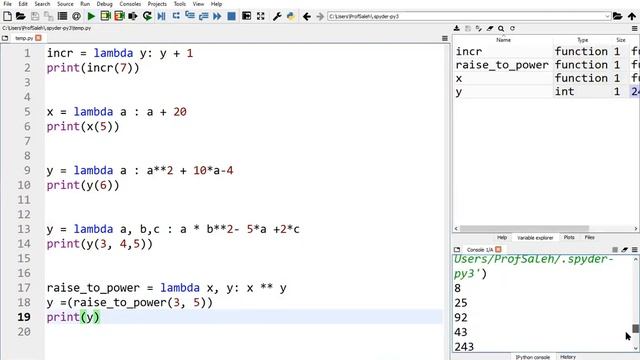This screenshot has width=640, height=360.
Task: Maximize the current pane
Action: pos(247,16)
